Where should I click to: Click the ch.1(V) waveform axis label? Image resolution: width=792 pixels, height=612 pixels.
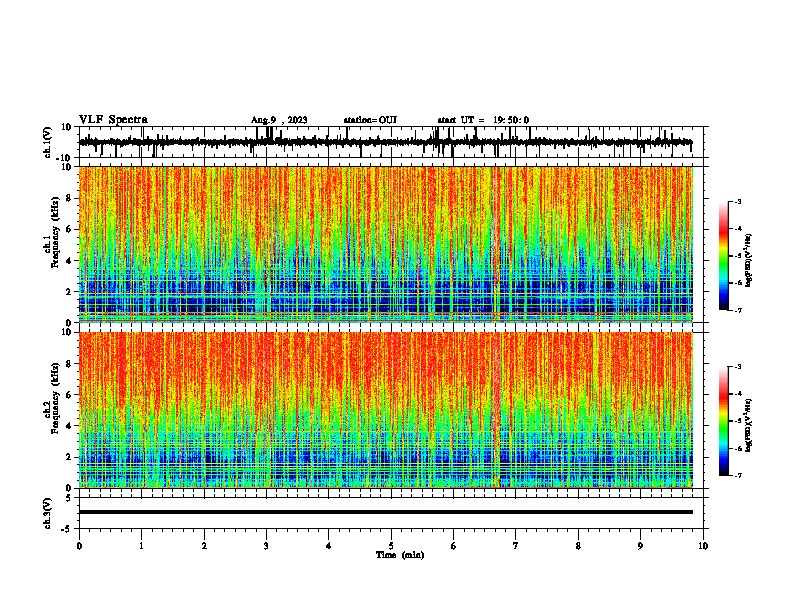pyautogui.click(x=48, y=142)
